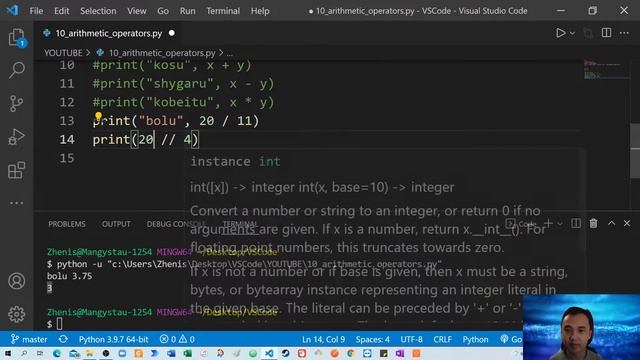Open Steam from the taskbar
This screenshot has height=360, width=640.
[285, 353]
